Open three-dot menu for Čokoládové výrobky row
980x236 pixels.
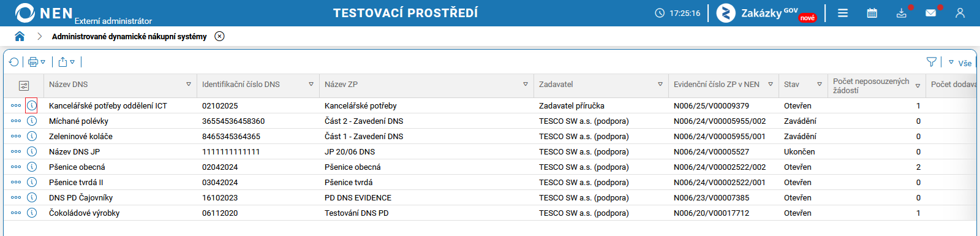[16, 213]
